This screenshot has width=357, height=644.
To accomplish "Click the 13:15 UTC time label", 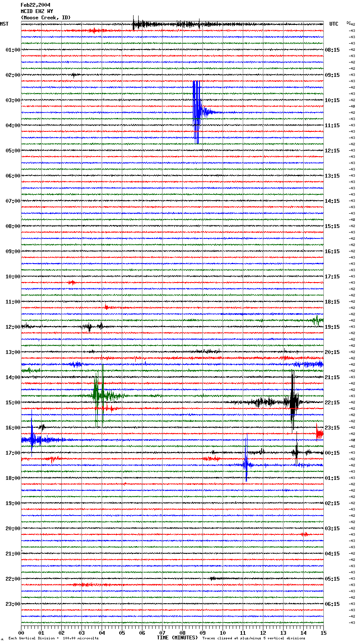I will (x=332, y=176).
